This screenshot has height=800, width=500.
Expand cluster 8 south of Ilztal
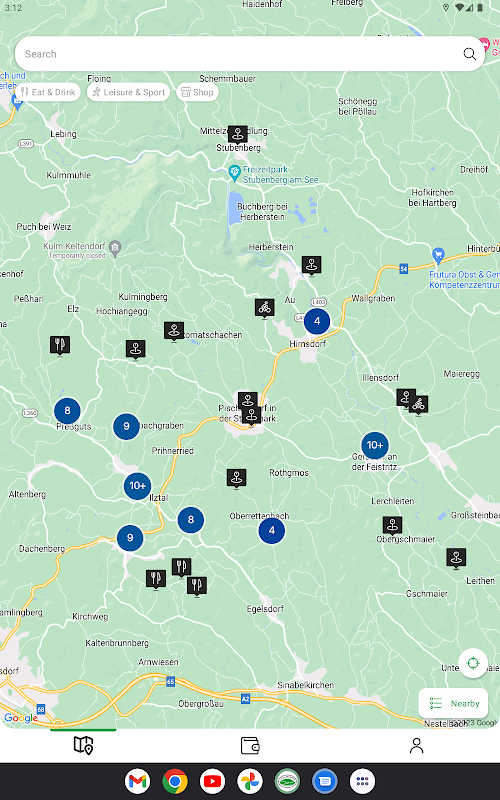click(x=191, y=520)
